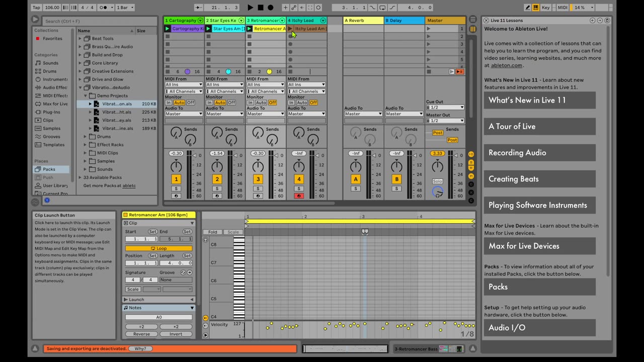Open All Channels dropdown on Star Eyes track
644x362 pixels.
pos(224,92)
